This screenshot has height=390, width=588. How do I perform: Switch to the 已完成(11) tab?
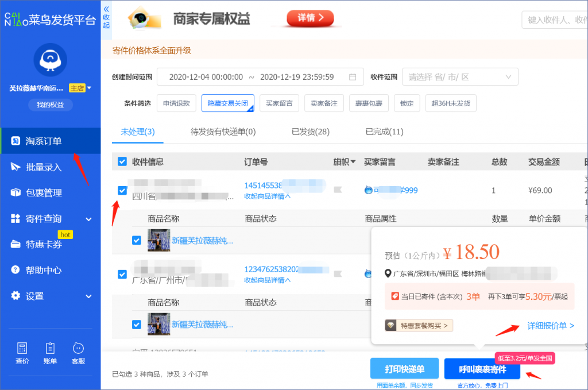[384, 132]
